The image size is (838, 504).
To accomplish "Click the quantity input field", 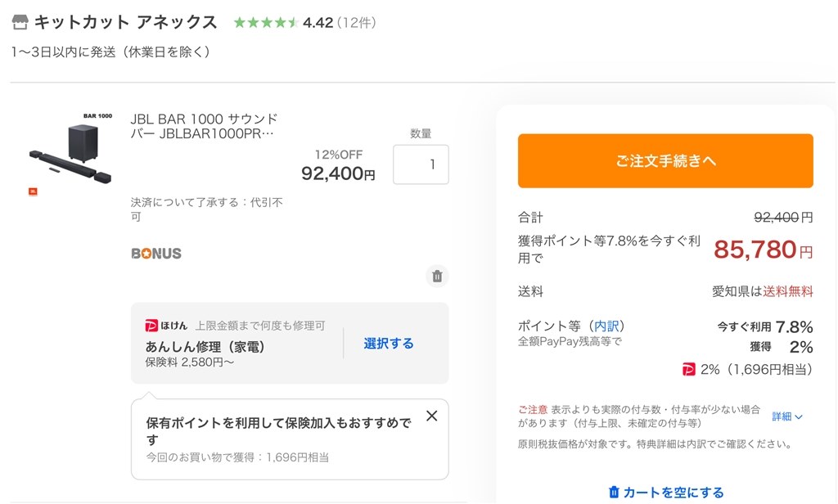I will [421, 164].
